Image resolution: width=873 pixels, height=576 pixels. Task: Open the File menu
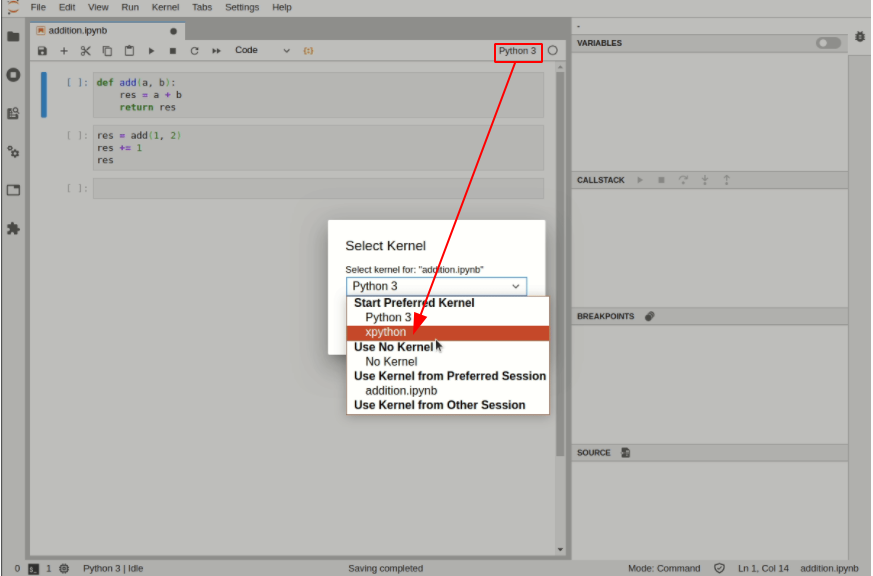[x=38, y=7]
